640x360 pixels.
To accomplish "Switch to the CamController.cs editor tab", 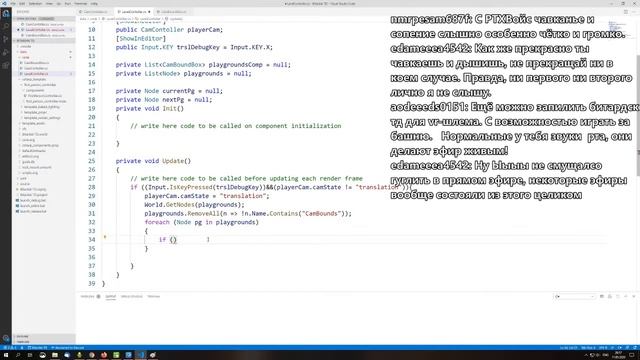I will click(95, 12).
